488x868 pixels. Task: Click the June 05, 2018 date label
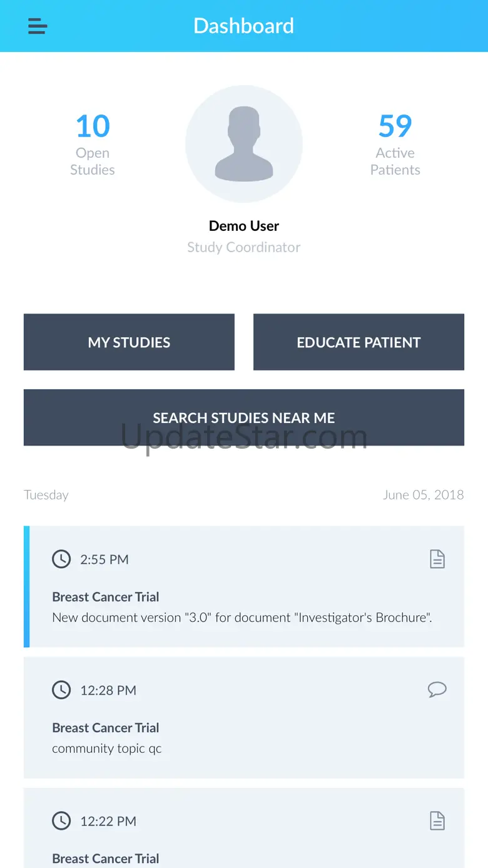pos(423,494)
